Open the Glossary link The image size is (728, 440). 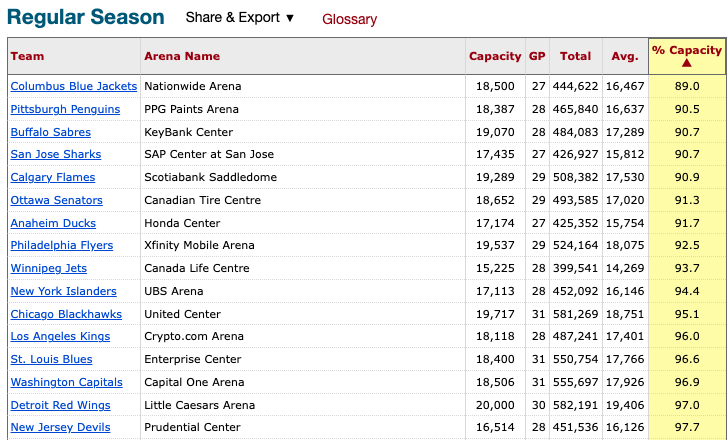(350, 19)
